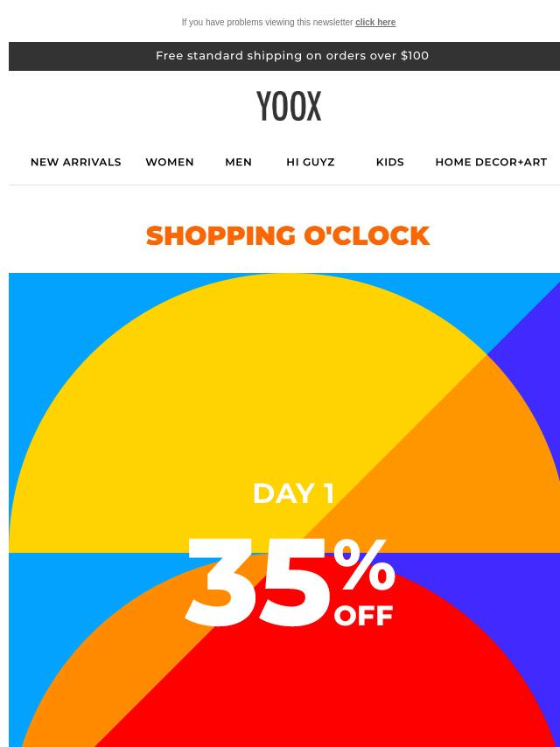Select the MEN navigation link
The image size is (560, 747).
[x=238, y=162]
